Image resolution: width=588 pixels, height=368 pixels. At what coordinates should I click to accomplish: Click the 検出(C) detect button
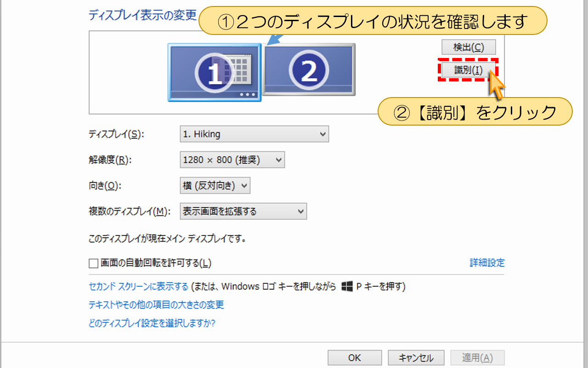coord(469,47)
